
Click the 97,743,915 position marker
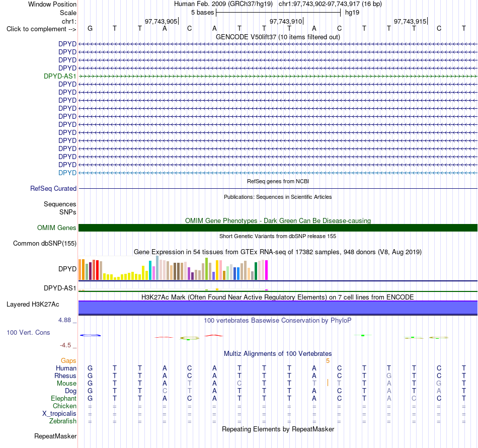[411, 21]
